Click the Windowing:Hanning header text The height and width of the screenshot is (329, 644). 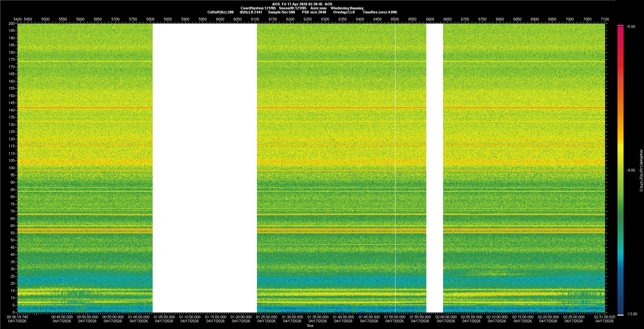(x=347, y=8)
